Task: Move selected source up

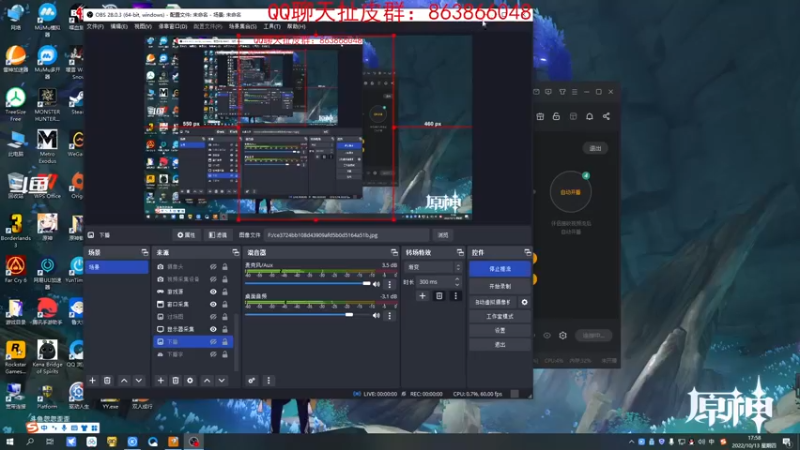Action: tap(207, 381)
